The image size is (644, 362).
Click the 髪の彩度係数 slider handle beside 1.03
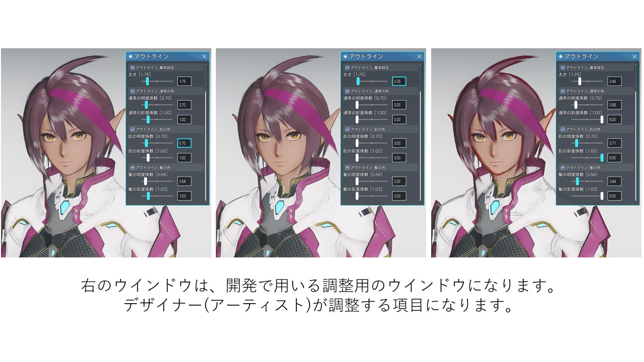pos(148,196)
